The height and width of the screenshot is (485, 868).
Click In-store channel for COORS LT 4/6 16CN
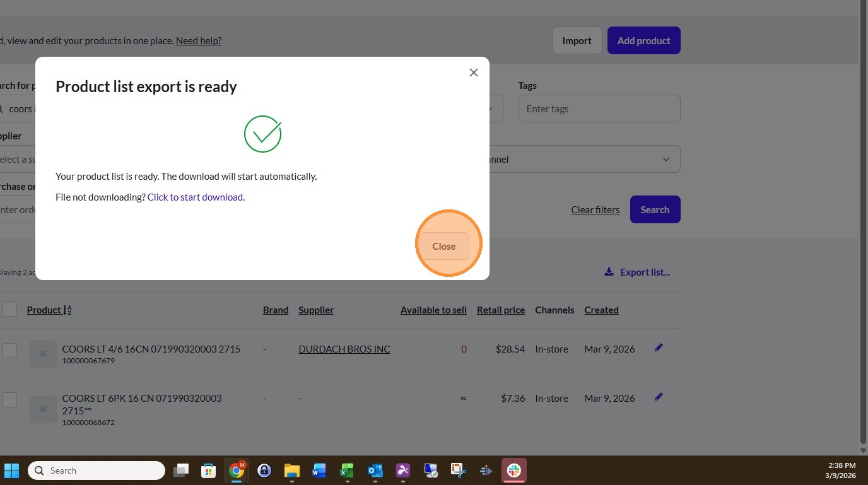(551, 349)
